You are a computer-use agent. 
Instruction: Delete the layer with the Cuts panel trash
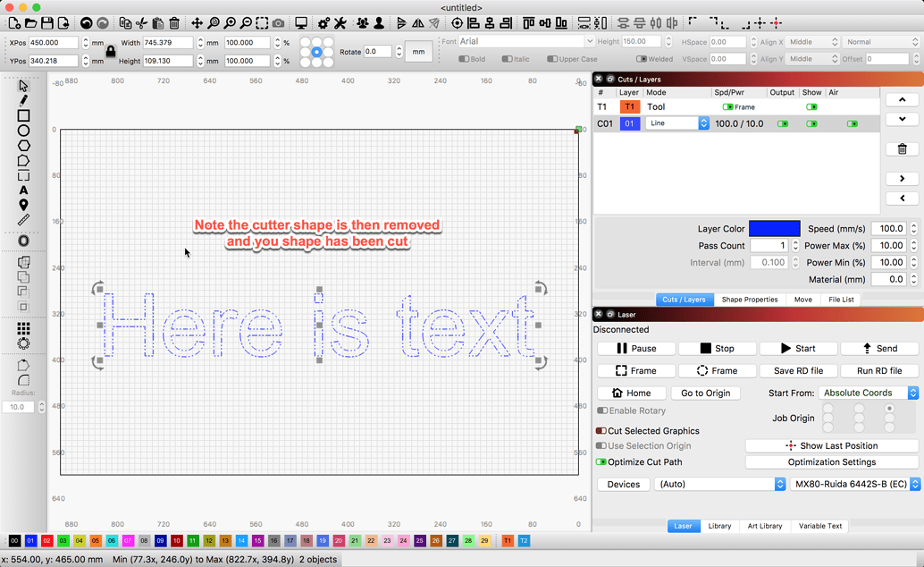[903, 148]
